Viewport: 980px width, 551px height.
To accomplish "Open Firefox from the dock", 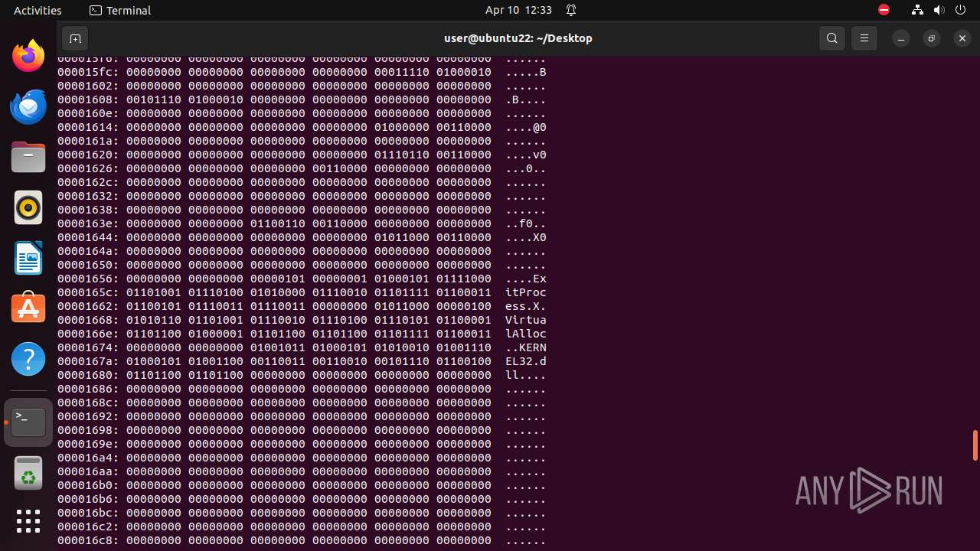I will tap(28, 56).
